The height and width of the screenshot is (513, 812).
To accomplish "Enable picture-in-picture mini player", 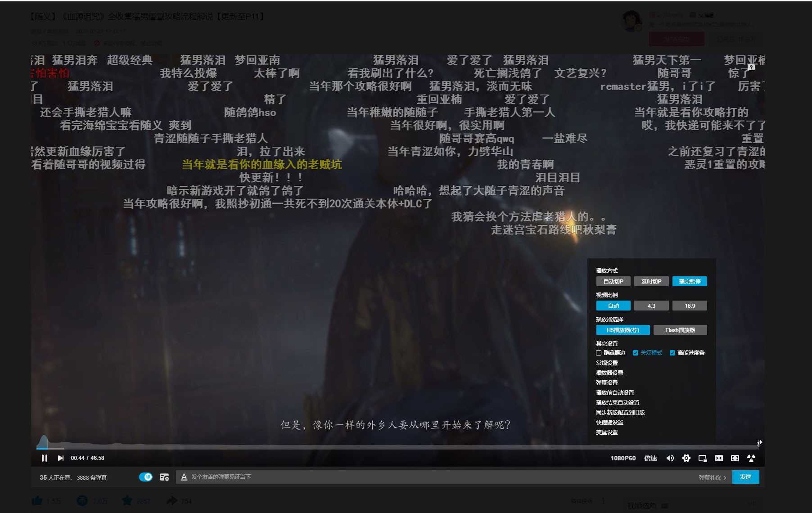I will tap(703, 458).
